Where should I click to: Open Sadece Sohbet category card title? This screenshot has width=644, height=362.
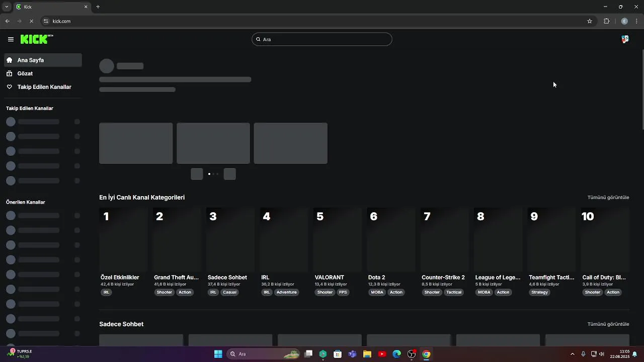227,277
